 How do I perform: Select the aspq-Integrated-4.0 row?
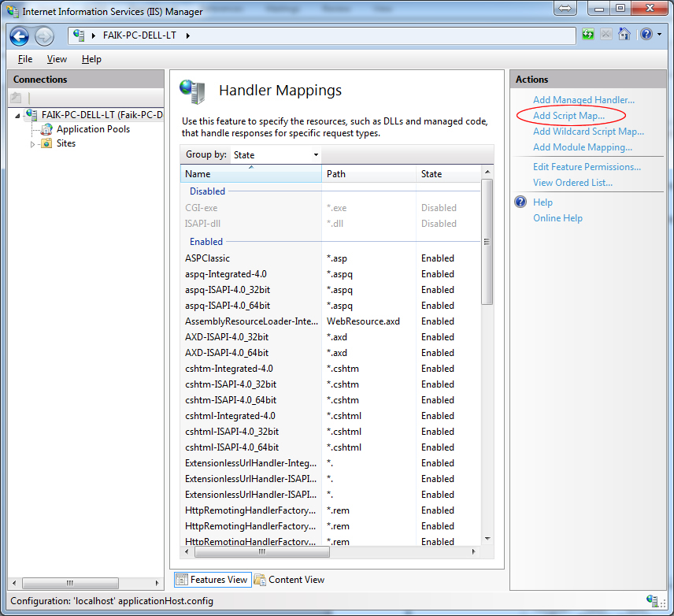pyautogui.click(x=330, y=274)
